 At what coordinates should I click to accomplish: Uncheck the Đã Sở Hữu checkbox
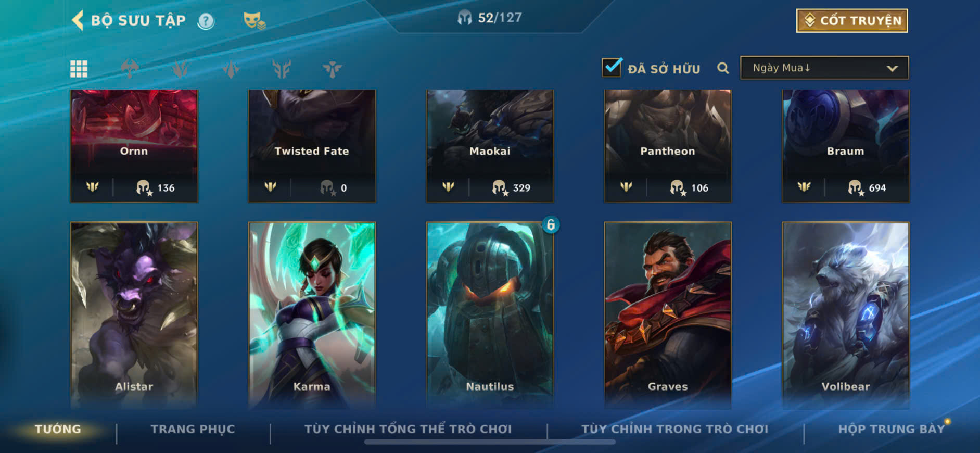[x=612, y=67]
